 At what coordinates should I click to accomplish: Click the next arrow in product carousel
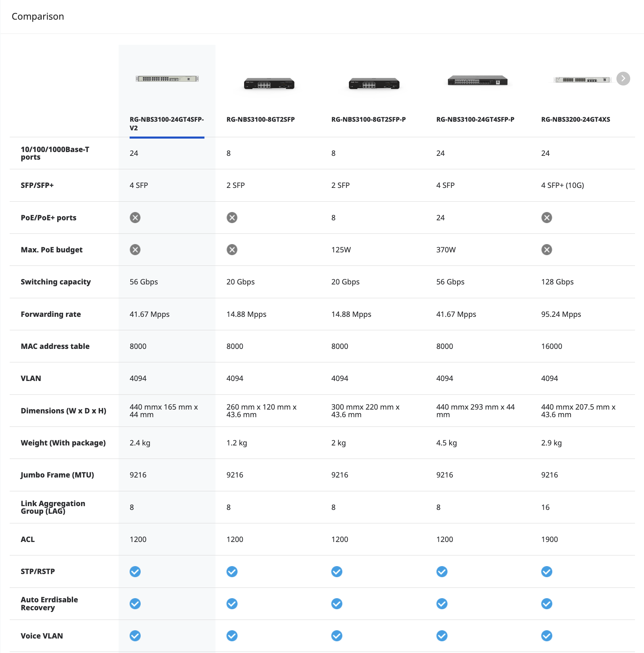click(x=623, y=79)
